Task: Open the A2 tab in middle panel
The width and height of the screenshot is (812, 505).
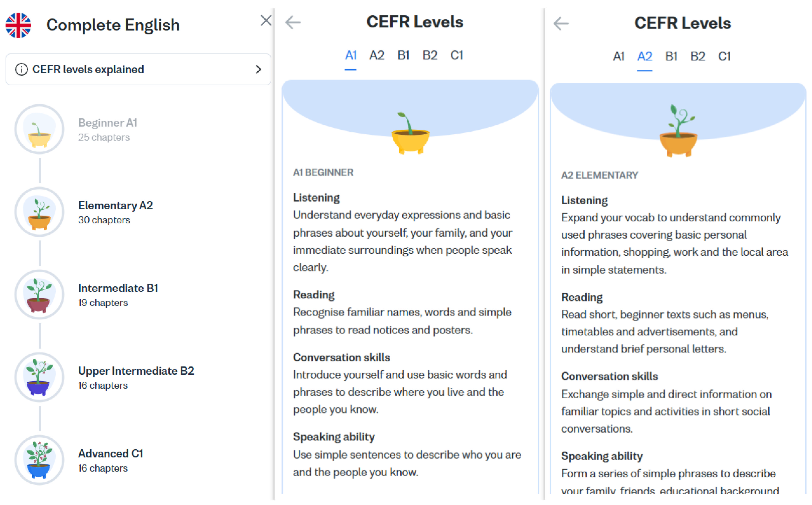Action: pos(377,55)
